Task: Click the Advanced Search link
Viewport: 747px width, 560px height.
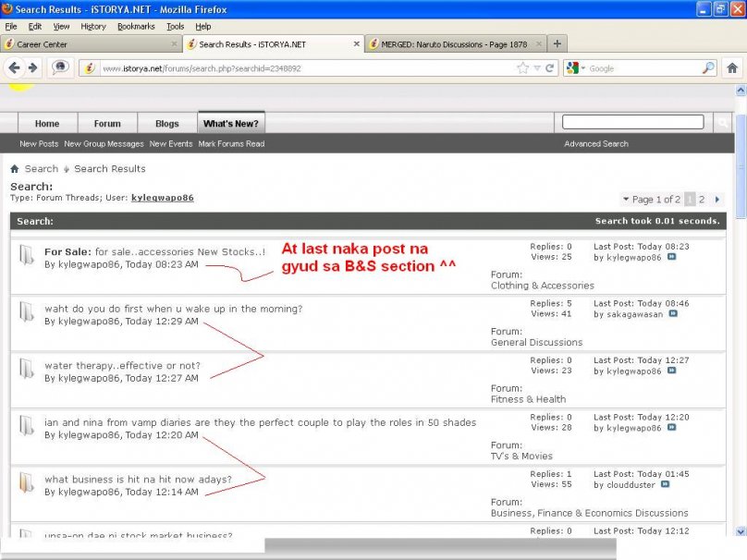Action: 595,144
